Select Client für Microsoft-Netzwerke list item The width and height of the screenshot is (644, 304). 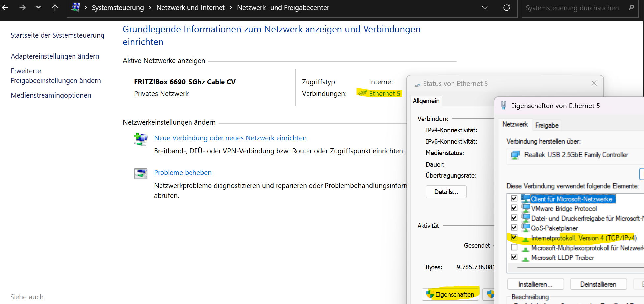(571, 199)
